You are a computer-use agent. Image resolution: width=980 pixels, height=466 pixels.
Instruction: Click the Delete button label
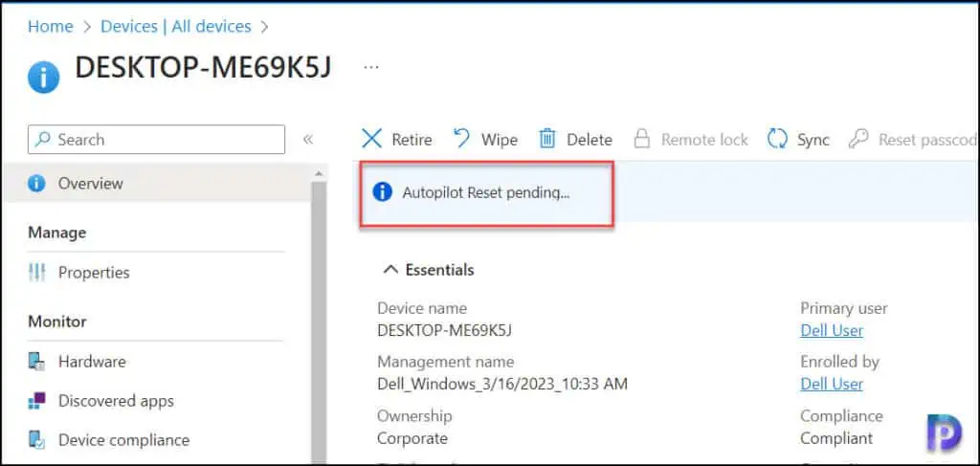589,140
